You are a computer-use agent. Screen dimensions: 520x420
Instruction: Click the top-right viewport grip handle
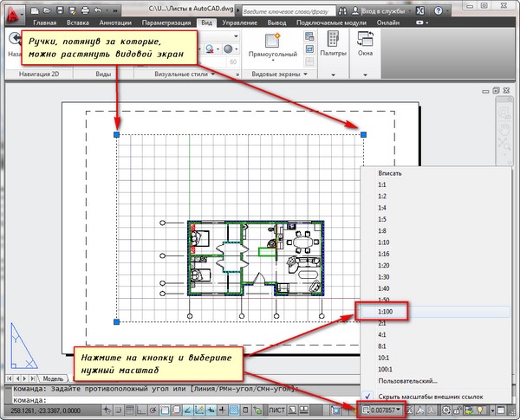coord(364,135)
